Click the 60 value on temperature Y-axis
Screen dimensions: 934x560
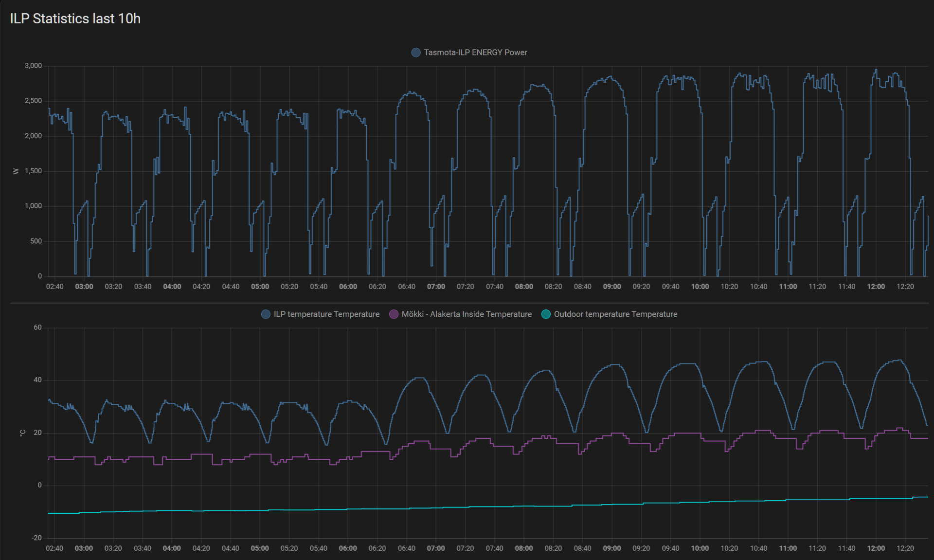pos(37,327)
